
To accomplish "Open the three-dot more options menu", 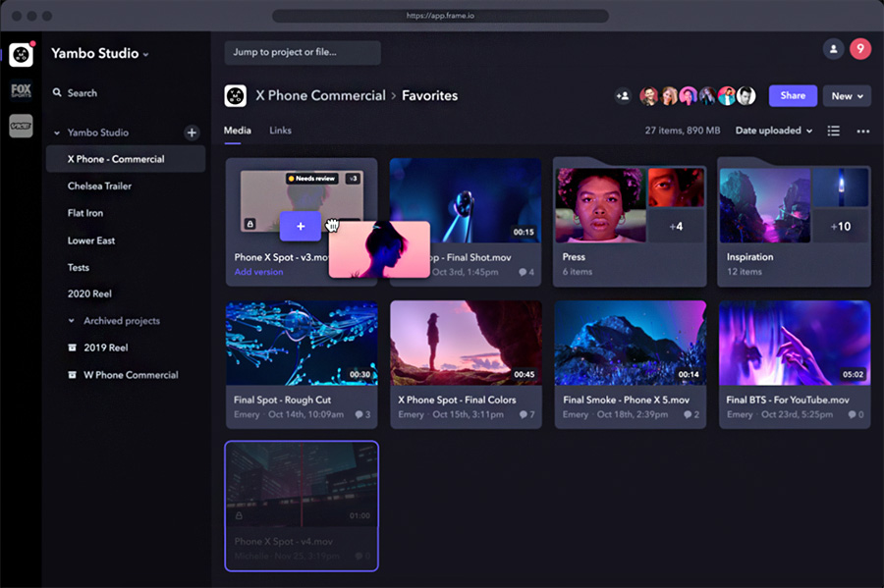I will (x=862, y=132).
